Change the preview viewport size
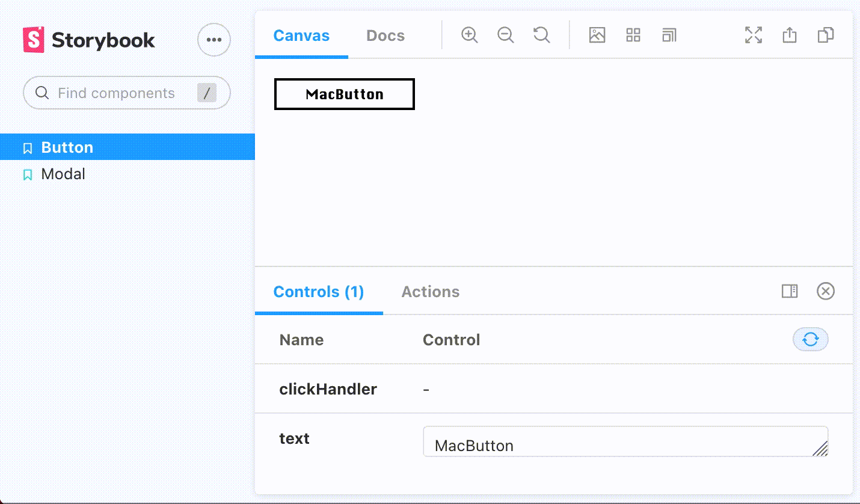The width and height of the screenshot is (860, 504). pos(669,35)
